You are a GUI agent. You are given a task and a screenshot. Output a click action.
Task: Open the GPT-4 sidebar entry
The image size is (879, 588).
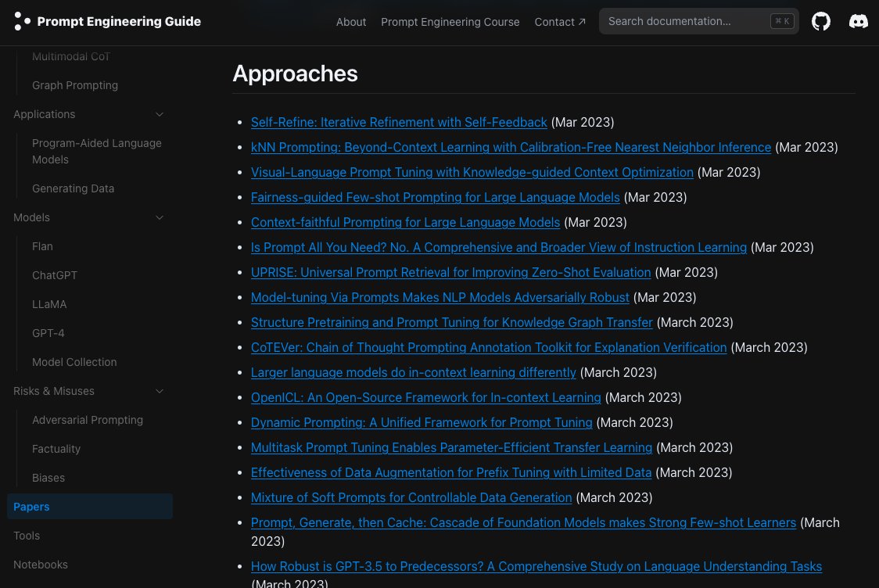(48, 333)
